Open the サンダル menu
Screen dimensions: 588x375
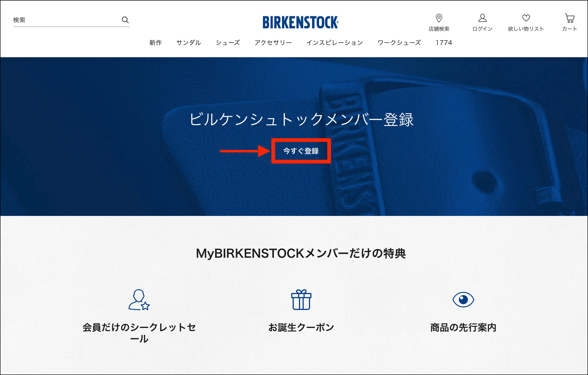[x=189, y=43]
